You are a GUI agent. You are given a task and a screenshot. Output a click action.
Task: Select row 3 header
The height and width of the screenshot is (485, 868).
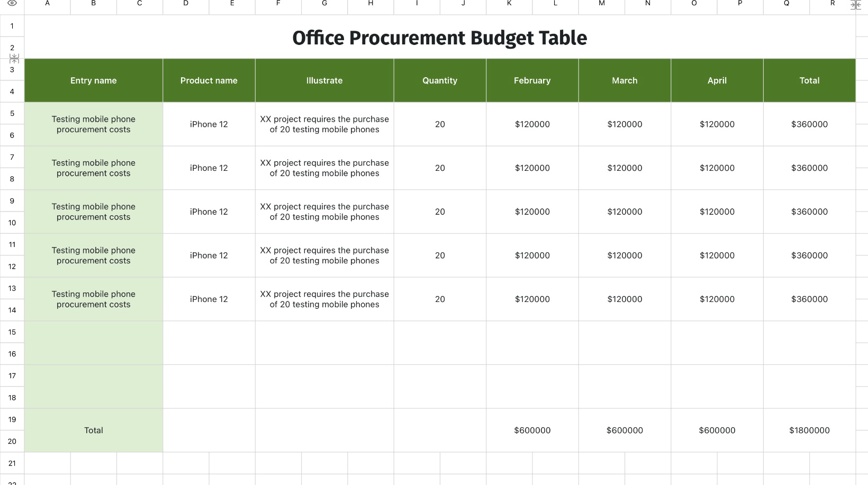[12, 69]
